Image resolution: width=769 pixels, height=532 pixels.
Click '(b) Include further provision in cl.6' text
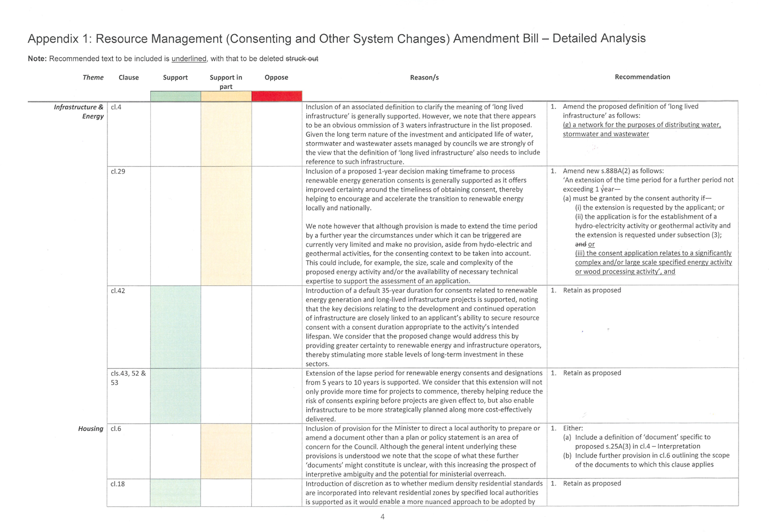click(647, 460)
